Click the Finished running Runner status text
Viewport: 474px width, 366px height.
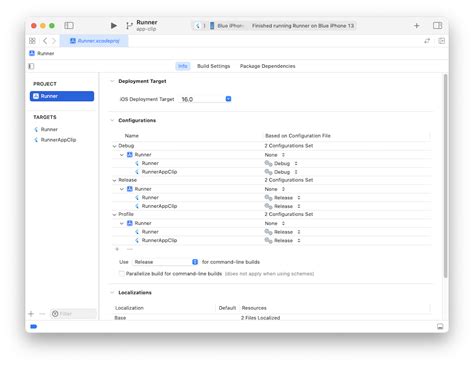coord(303,26)
